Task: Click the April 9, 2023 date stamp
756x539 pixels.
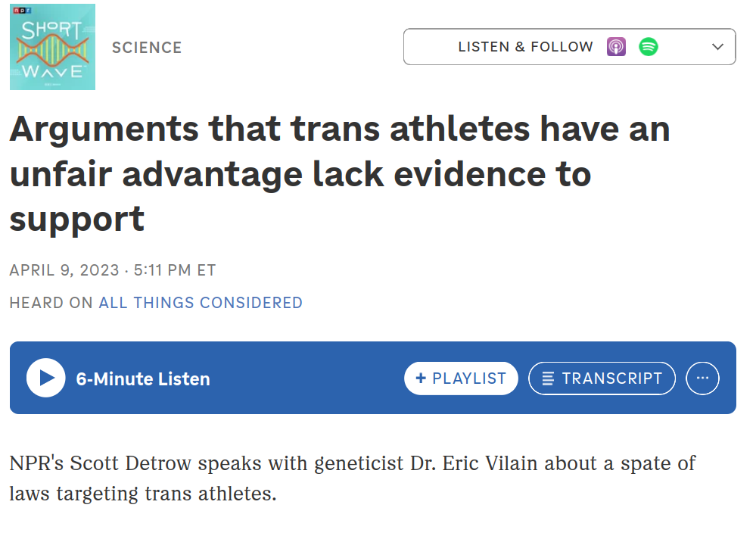Action: (64, 270)
